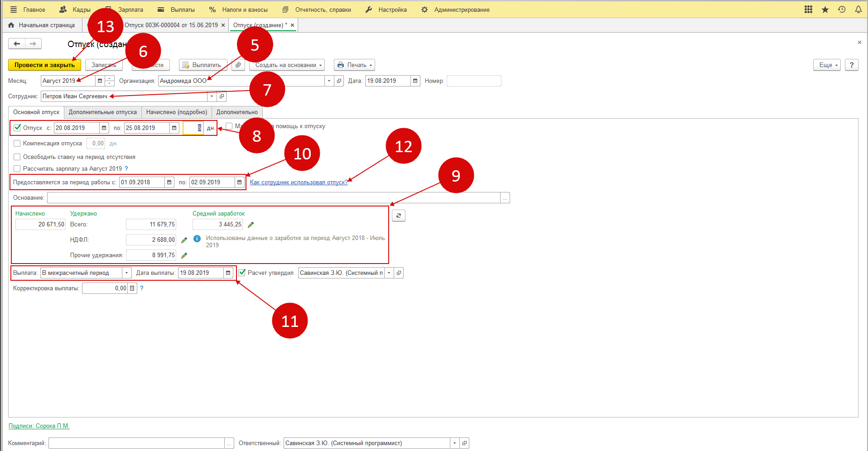Screen dimensions: 868x451
Task: Open calendar for vacation start date
Action: (104, 128)
